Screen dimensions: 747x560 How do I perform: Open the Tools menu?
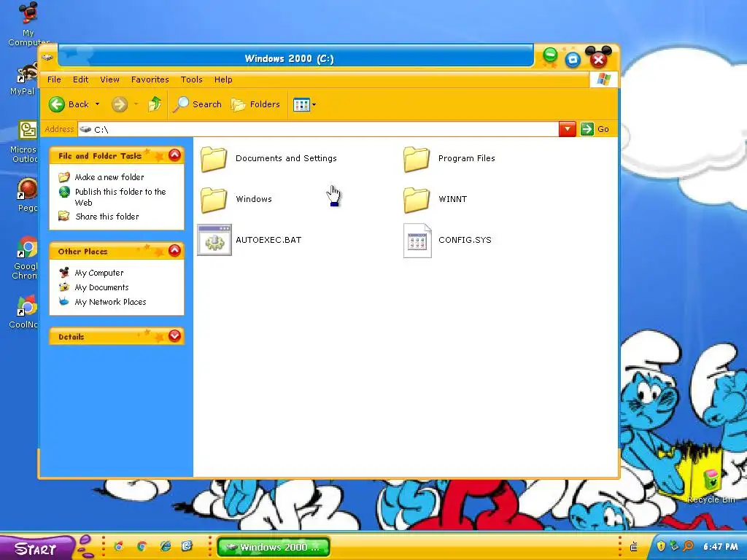point(192,79)
